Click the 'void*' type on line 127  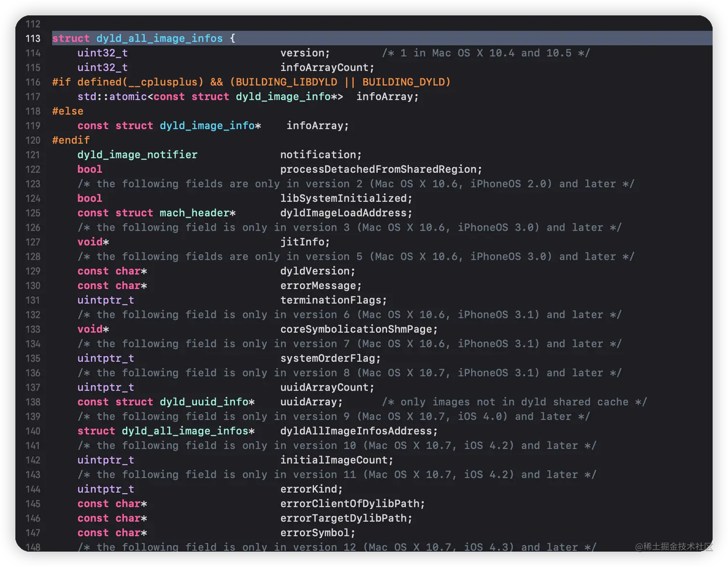(x=93, y=242)
